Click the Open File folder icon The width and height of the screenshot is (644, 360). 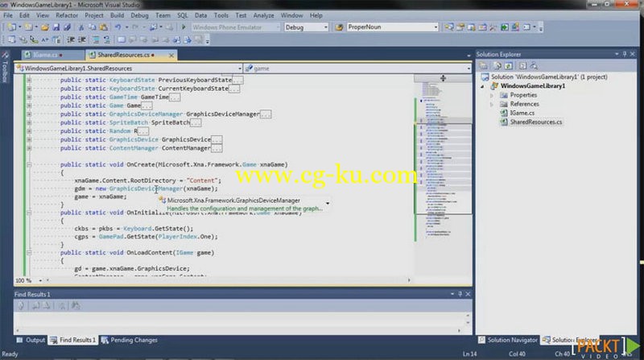point(45,27)
